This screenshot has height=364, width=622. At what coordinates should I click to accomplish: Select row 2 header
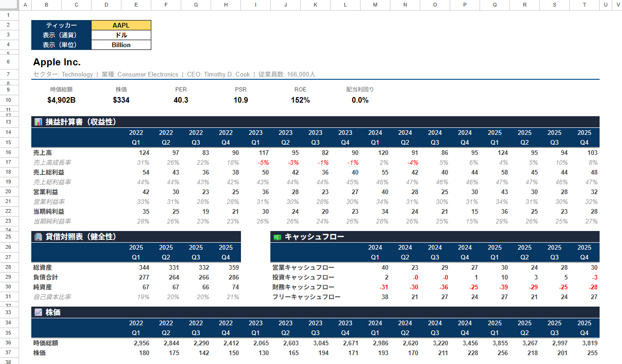(x=9, y=25)
